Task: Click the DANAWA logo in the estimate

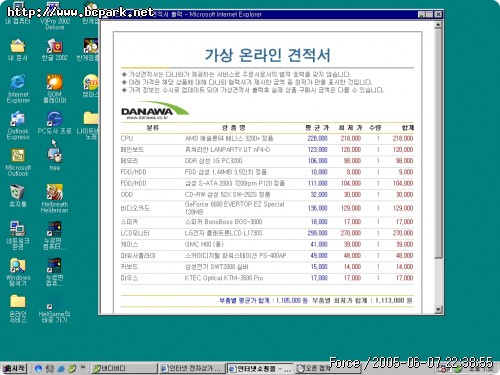Action: pyautogui.click(x=155, y=110)
